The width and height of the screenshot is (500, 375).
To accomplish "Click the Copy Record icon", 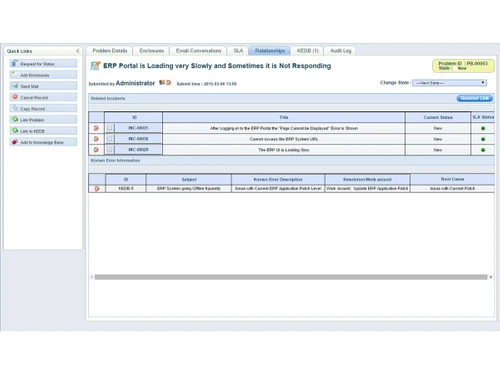I will pos(15,108).
